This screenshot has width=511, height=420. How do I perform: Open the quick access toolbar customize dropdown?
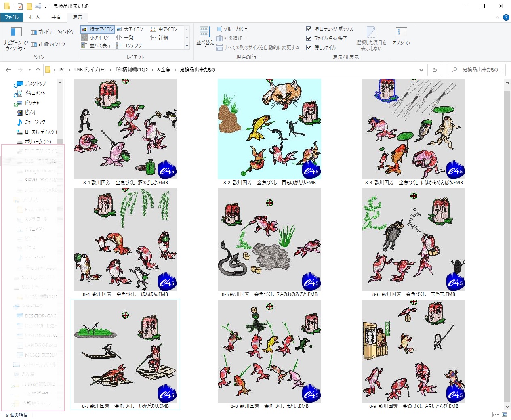click(x=45, y=6)
